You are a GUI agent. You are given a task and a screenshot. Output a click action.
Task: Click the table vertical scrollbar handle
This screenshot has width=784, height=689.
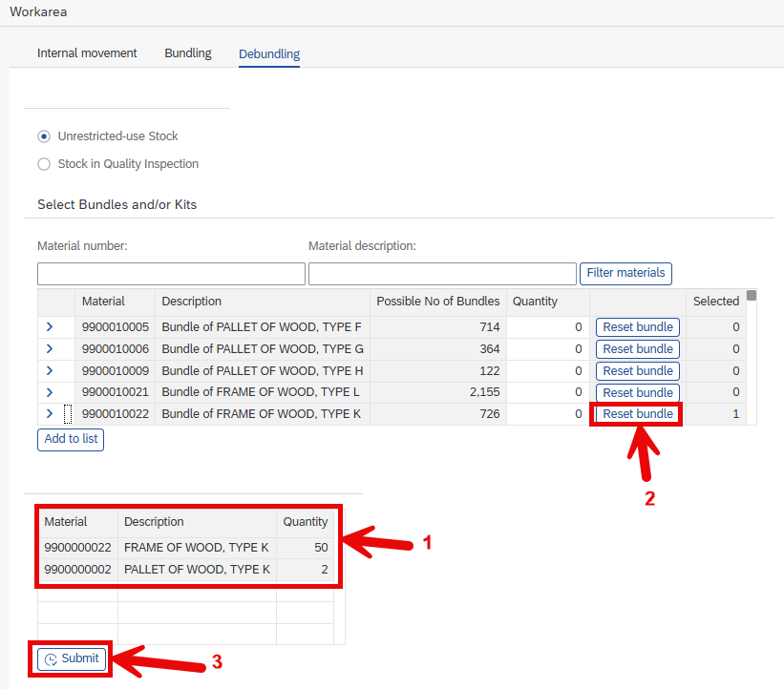751,295
